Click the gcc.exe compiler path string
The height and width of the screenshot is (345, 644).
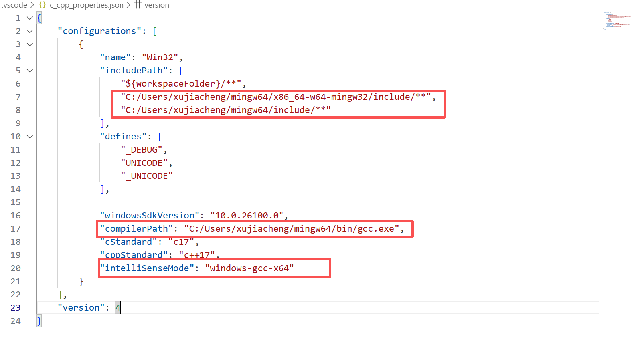292,229
